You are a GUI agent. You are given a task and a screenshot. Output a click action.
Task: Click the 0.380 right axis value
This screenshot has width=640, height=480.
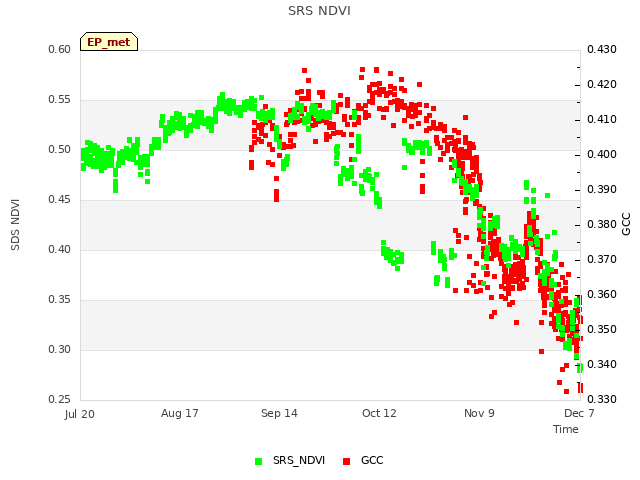click(x=602, y=224)
